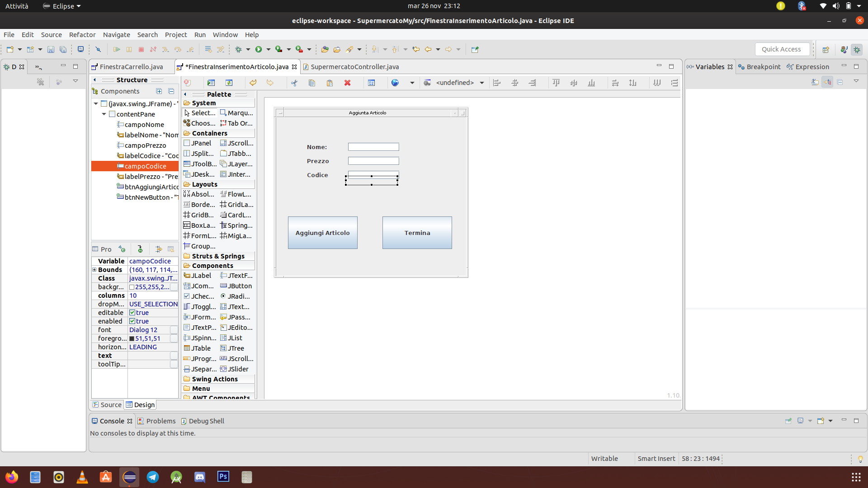Click the Debug bug icon in toolbar
The width and height of the screenshot is (868, 488).
[239, 49]
